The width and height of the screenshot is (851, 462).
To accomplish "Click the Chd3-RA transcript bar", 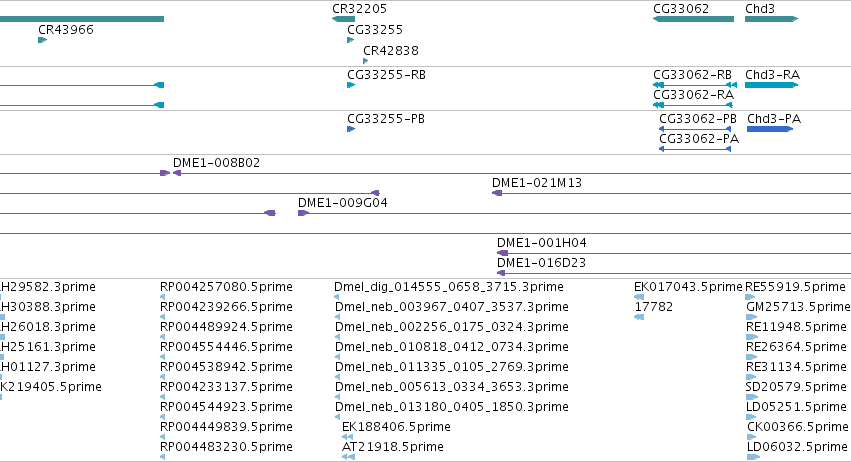I will (772, 85).
